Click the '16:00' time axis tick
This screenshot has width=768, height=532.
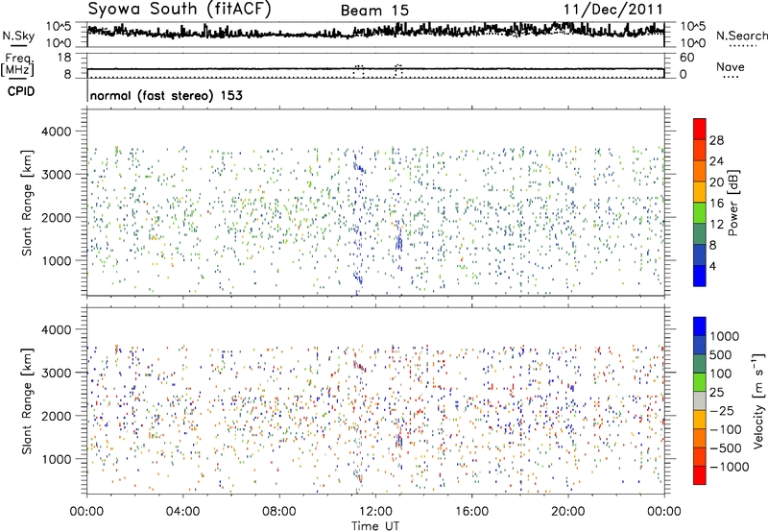471,512
